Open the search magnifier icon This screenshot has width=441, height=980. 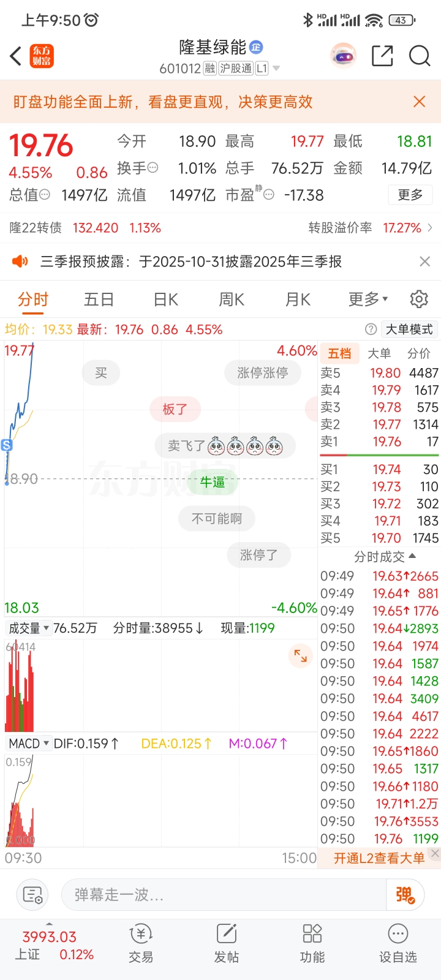coord(420,56)
